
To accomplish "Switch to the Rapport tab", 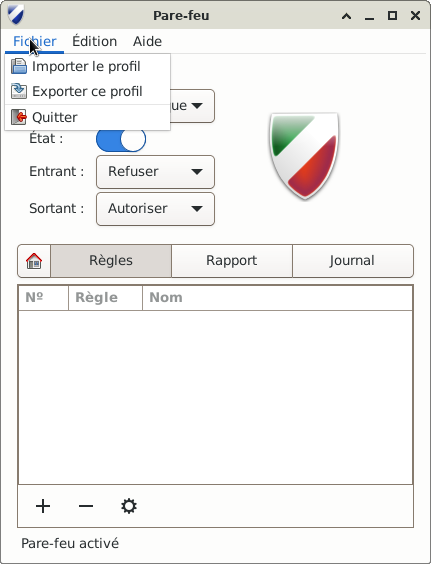I will pyautogui.click(x=232, y=261).
